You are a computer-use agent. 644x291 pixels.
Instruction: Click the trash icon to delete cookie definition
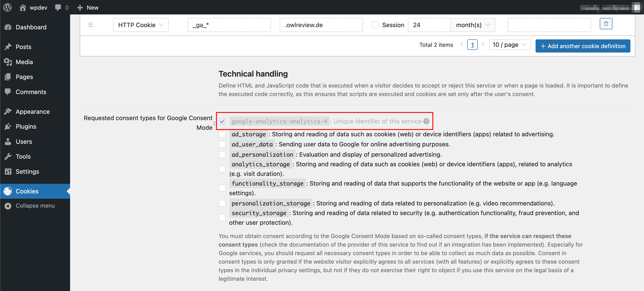tap(606, 24)
